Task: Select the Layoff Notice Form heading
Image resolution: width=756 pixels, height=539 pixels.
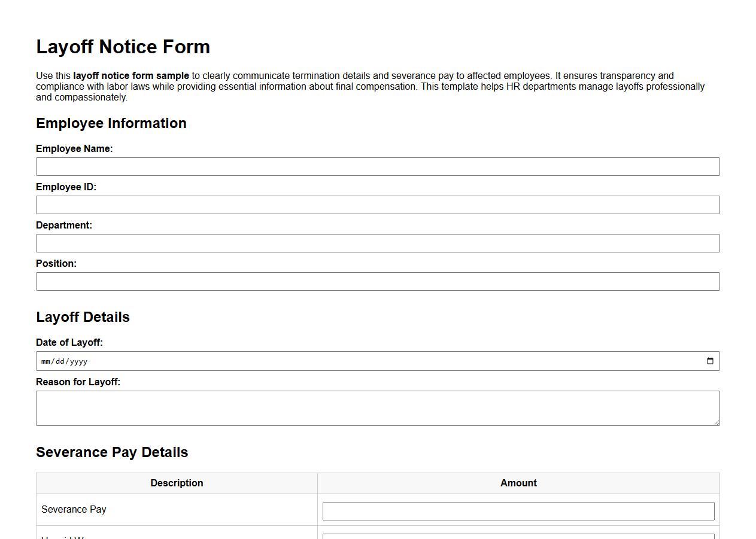Action: [x=123, y=47]
